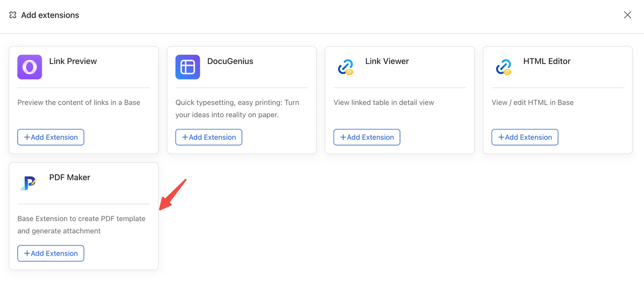Select the Link Preview title text
This screenshot has width=644, height=283.
point(73,61)
